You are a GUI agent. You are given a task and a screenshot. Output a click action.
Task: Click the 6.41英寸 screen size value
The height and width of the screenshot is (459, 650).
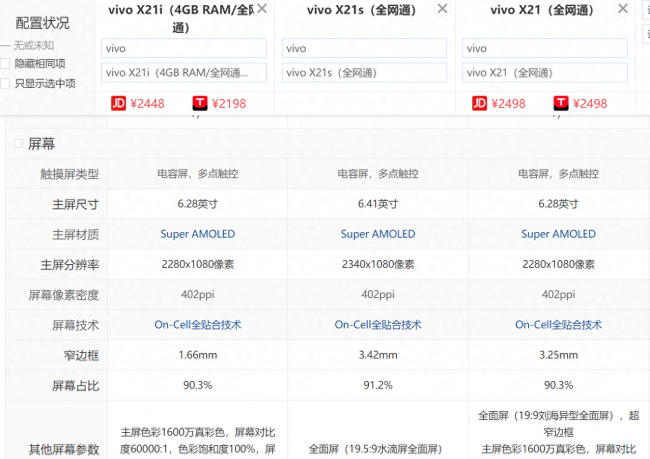[x=378, y=204]
